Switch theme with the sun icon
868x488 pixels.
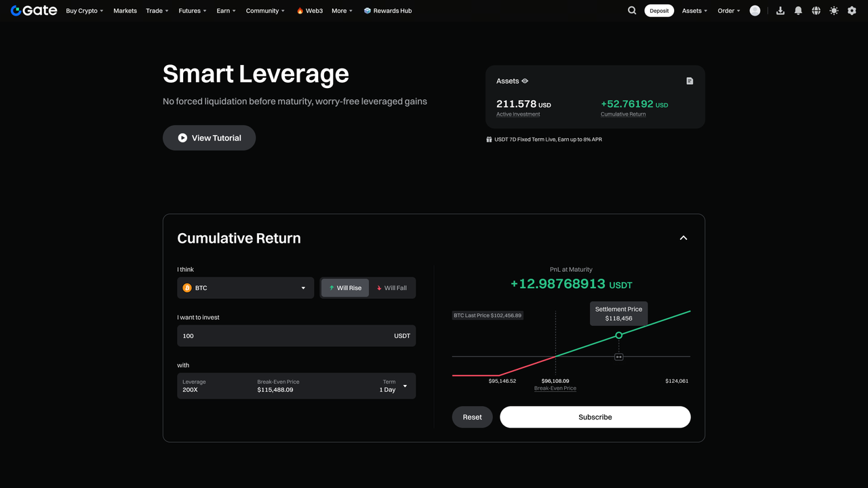[833, 11]
